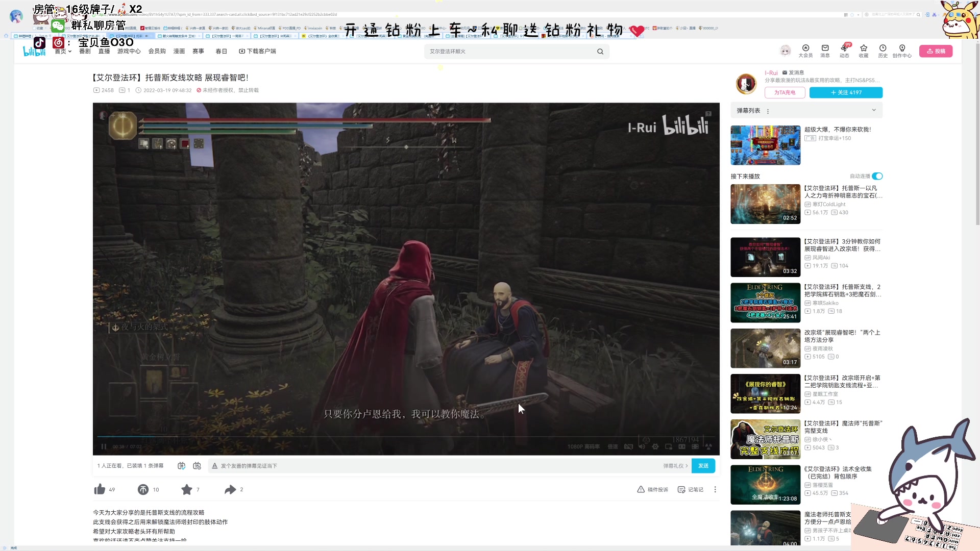Image resolution: width=980 pixels, height=551 pixels.
Task: Click the danmaku input field
Action: [x=439, y=466]
